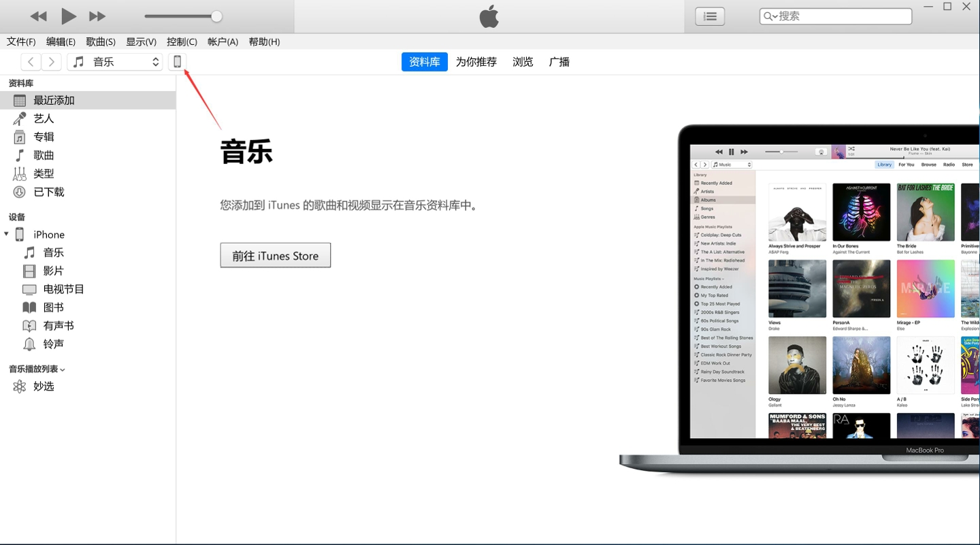Click the 最近添加 grid icon

[20, 100]
